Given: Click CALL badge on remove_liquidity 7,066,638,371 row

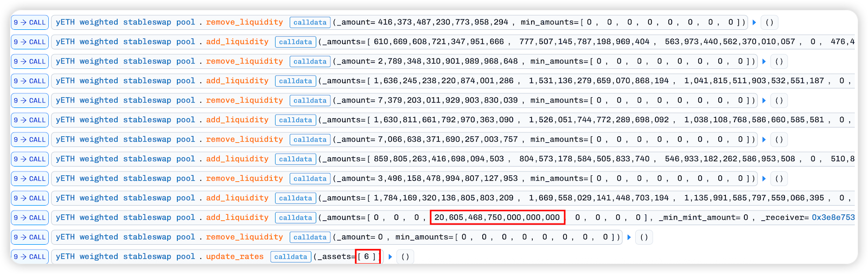Looking at the screenshot, I should coord(30,140).
